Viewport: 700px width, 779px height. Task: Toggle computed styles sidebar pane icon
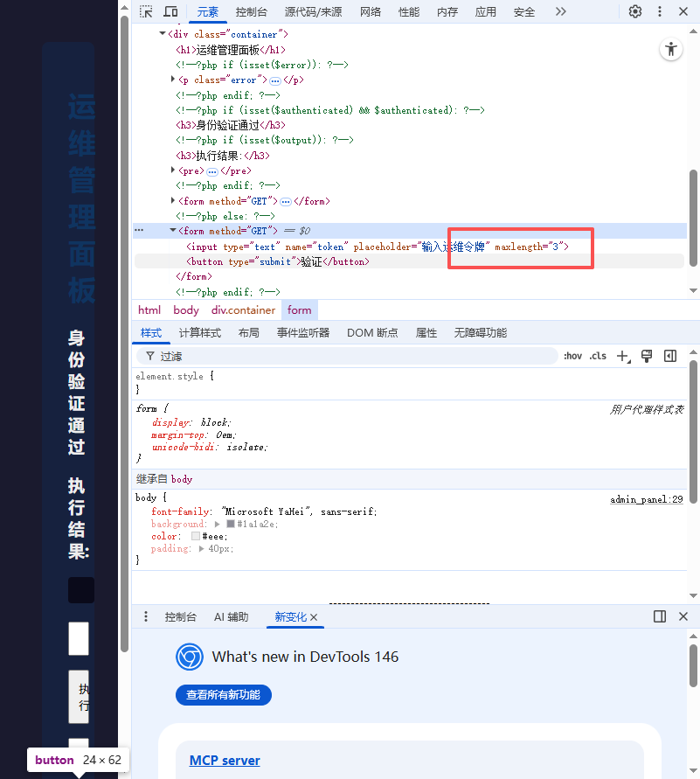pyautogui.click(x=670, y=356)
